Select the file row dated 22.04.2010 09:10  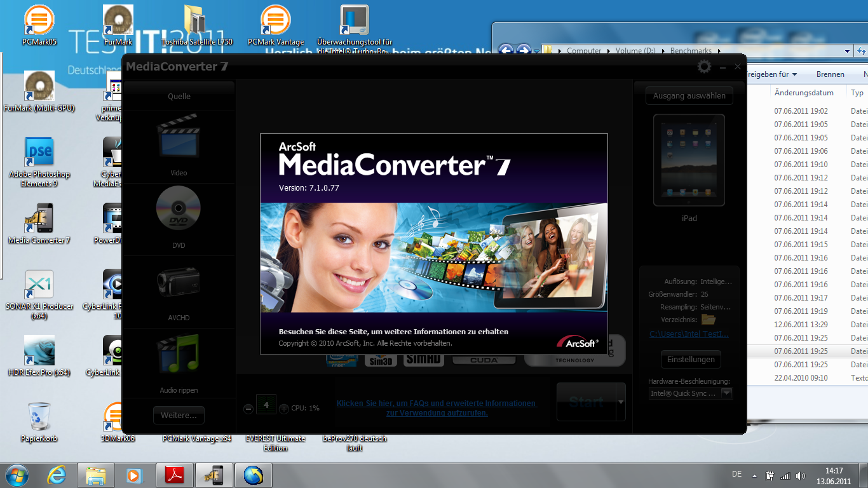(x=807, y=378)
